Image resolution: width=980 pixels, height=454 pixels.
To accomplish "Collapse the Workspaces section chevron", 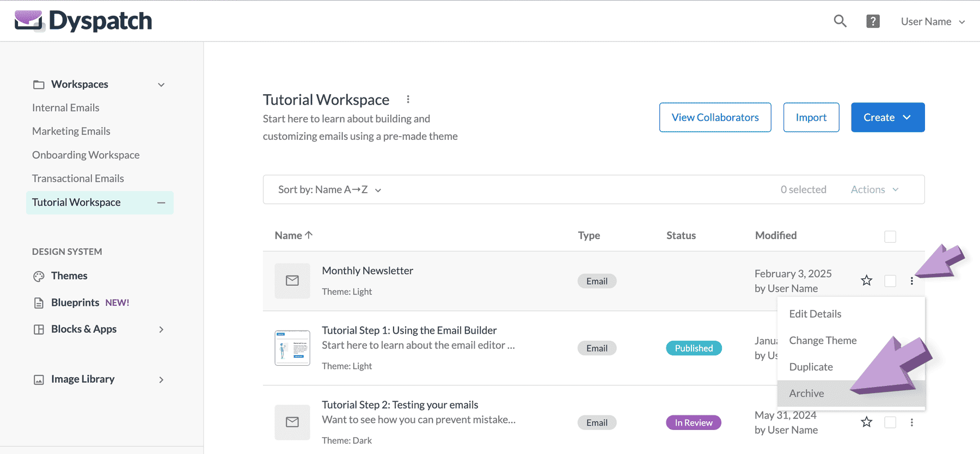I will click(x=161, y=85).
